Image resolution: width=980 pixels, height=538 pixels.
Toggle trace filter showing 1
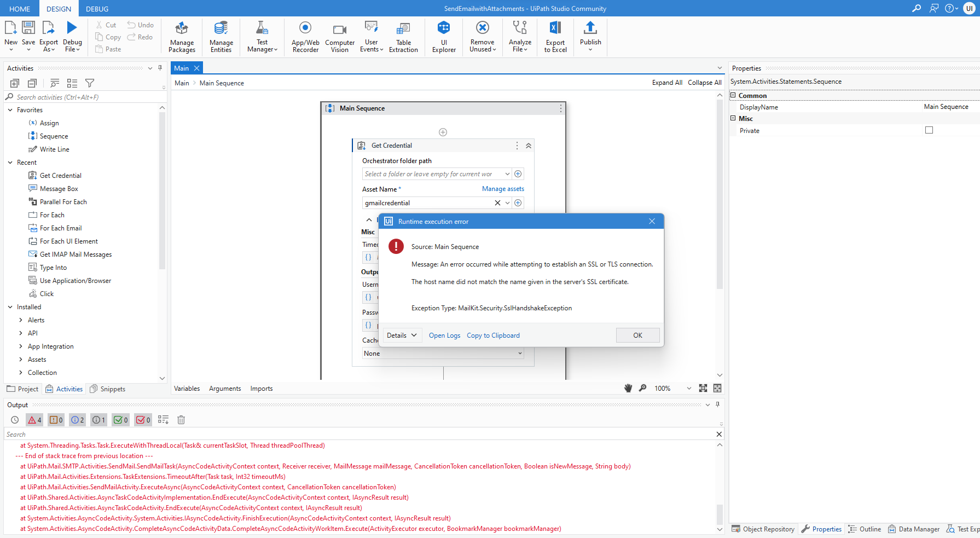click(99, 420)
